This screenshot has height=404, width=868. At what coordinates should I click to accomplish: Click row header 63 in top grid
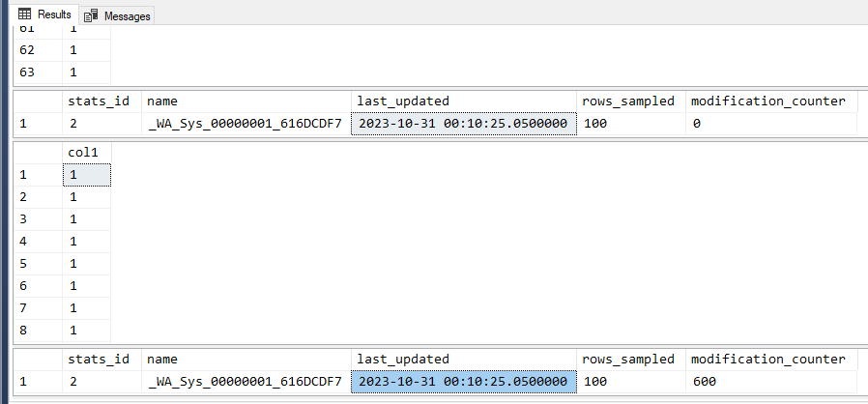pyautogui.click(x=31, y=72)
